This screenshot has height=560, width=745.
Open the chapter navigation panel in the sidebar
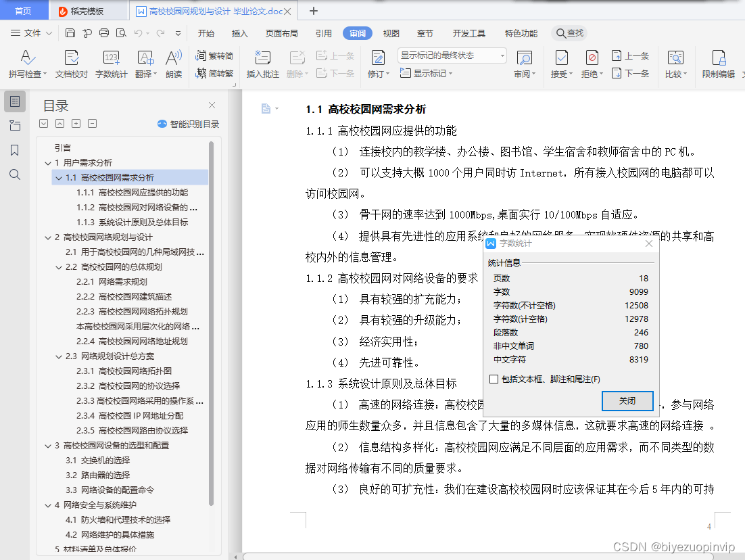[15, 126]
